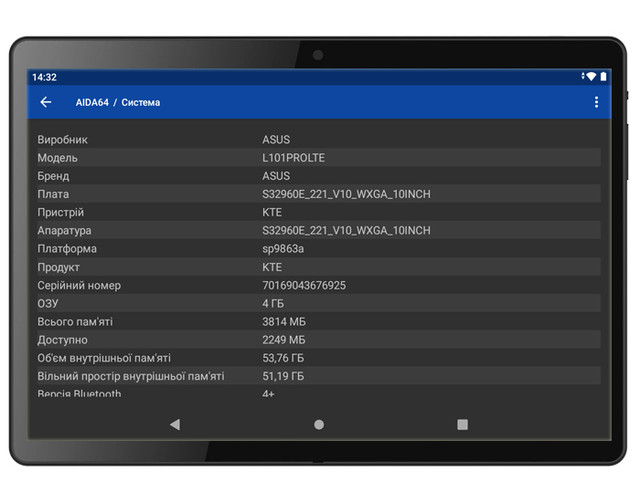Tap the Платформа sp9863a row
640x482 pixels.
pyautogui.click(x=318, y=249)
